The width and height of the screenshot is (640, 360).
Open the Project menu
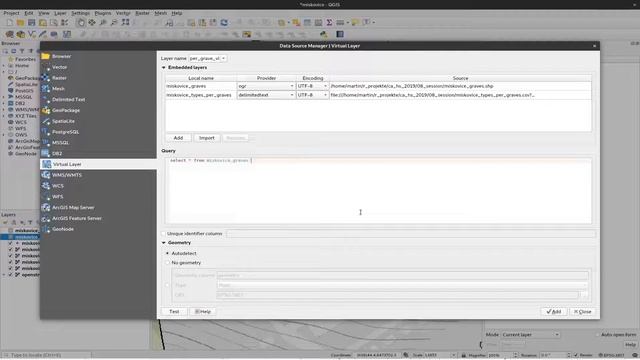tap(11, 13)
